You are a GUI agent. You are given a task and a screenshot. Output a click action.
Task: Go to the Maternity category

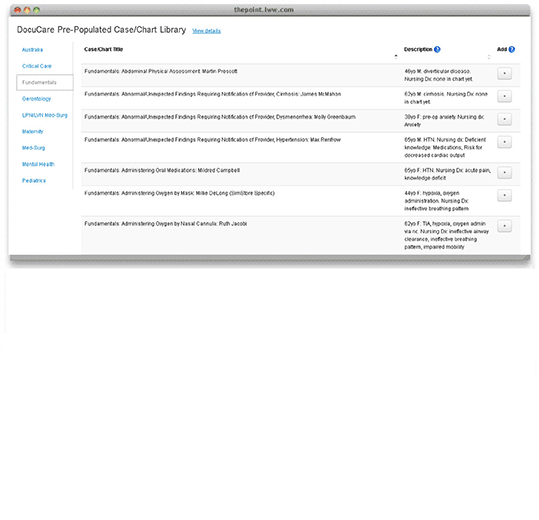click(x=33, y=131)
